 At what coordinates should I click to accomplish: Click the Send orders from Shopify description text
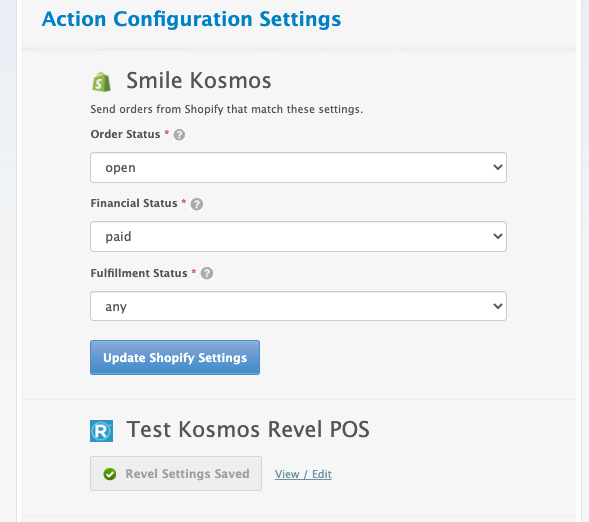coord(227,109)
